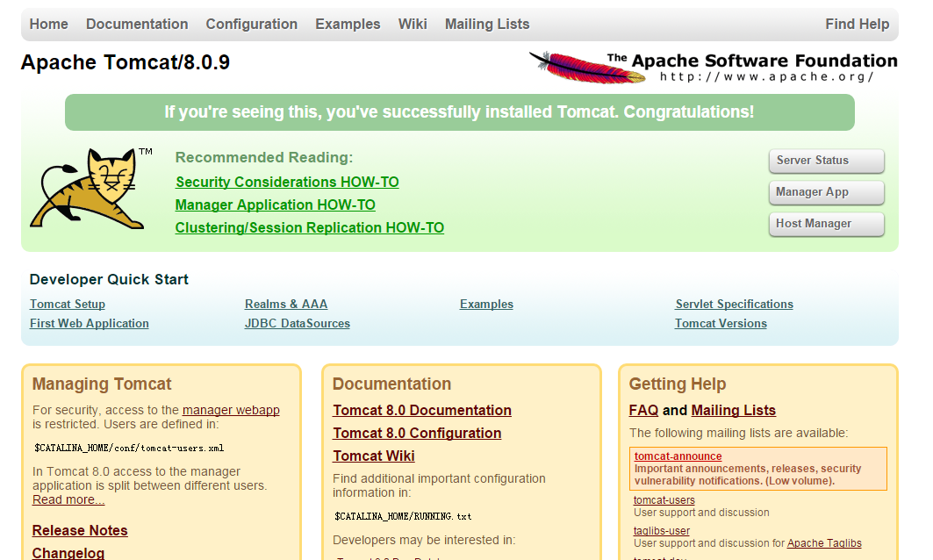Click the Manager App button
Image resolution: width=933 pixels, height=560 pixels.
(x=827, y=192)
